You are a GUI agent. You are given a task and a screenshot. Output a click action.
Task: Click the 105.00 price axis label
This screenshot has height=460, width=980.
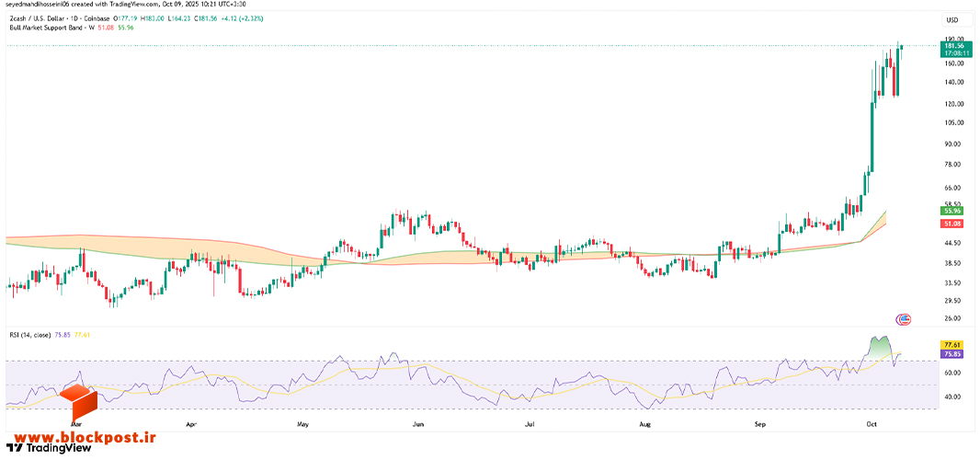953,122
